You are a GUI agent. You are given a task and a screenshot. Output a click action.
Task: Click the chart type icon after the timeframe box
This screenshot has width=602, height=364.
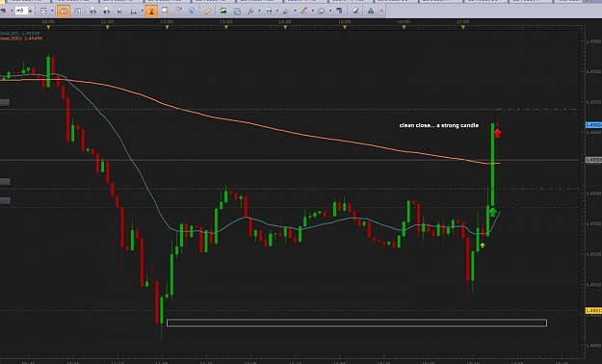(x=43, y=12)
